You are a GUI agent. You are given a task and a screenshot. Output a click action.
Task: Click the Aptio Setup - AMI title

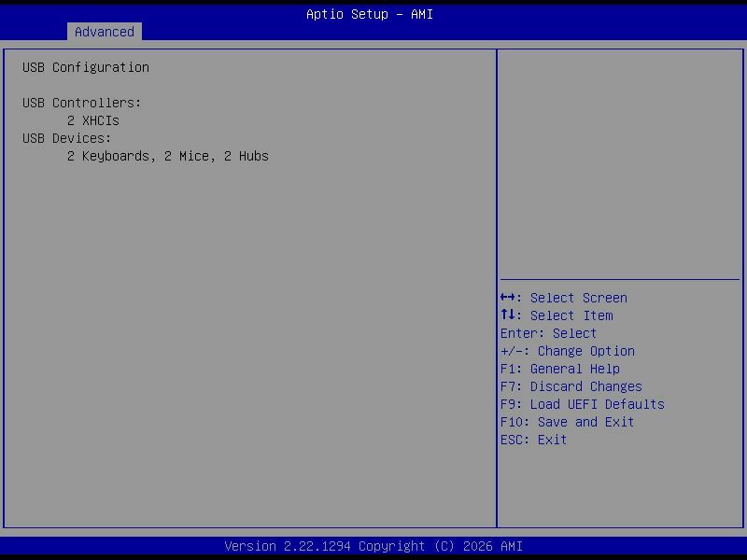tap(370, 14)
